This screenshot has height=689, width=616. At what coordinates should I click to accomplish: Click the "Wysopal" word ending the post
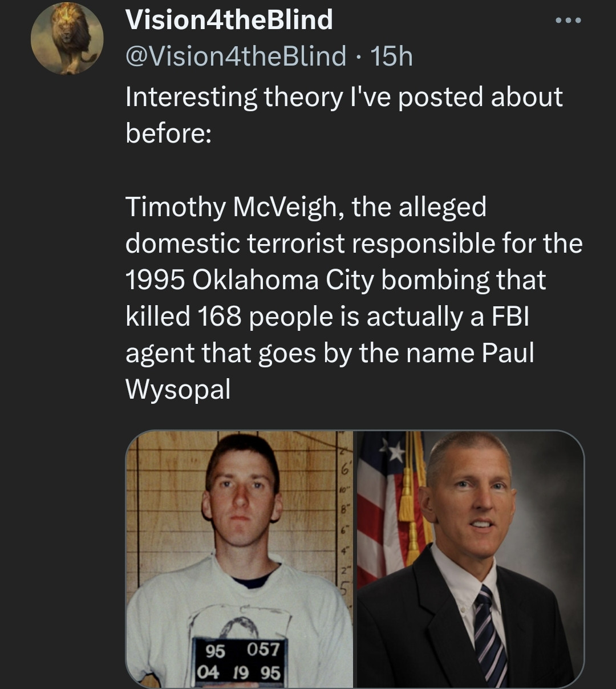pos(178,390)
